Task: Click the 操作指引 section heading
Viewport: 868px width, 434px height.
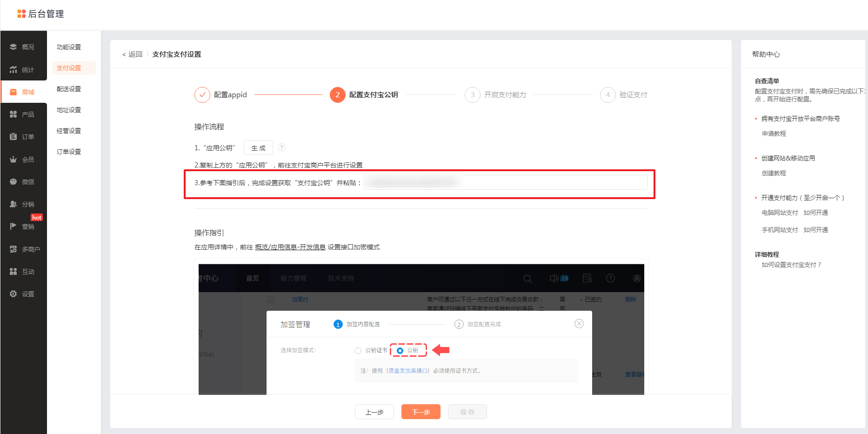Action: click(209, 233)
